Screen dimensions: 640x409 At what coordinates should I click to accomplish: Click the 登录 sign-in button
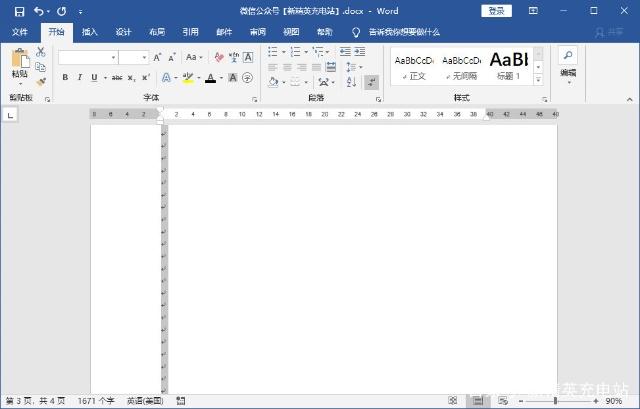[496, 11]
